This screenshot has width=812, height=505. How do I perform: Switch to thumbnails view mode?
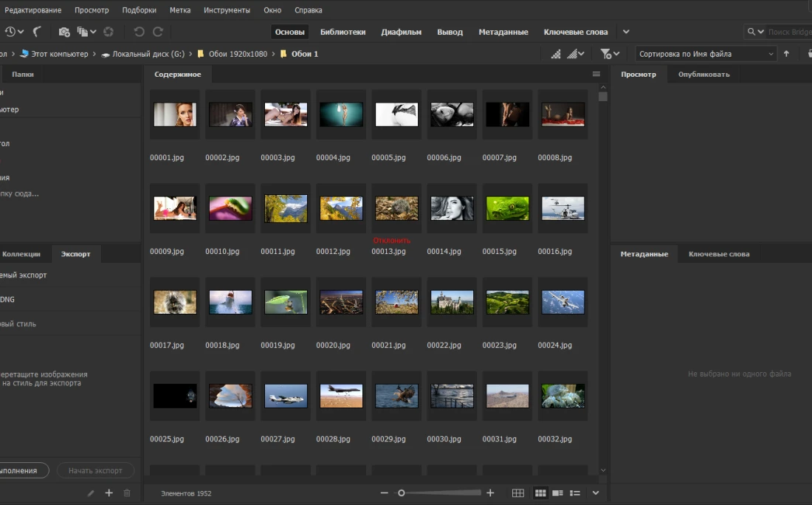pyautogui.click(x=540, y=492)
